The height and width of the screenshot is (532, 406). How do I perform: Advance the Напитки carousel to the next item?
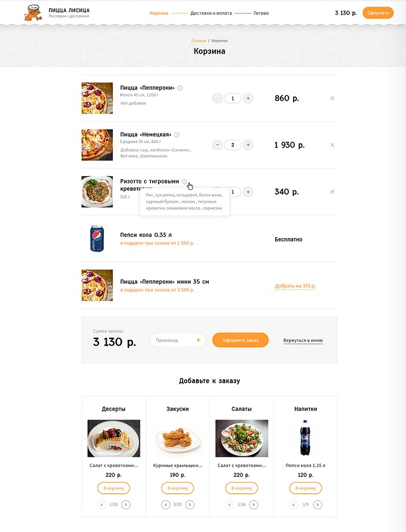click(318, 505)
